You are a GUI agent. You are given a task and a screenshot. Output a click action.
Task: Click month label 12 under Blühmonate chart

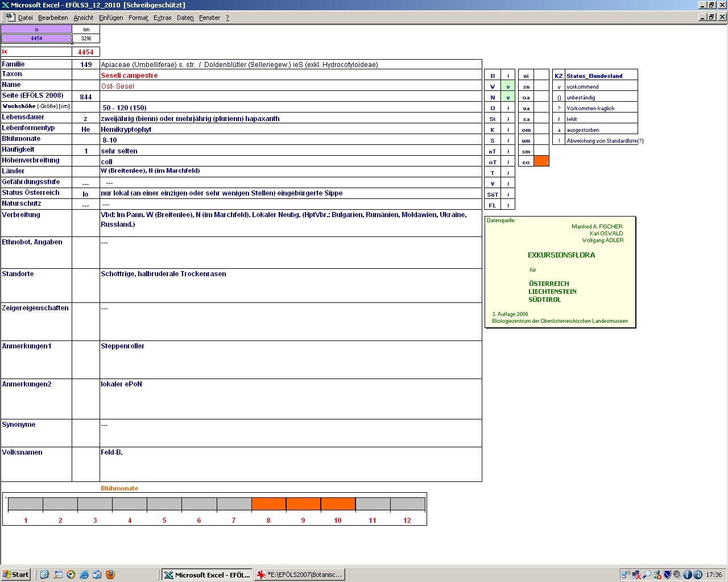(x=407, y=520)
